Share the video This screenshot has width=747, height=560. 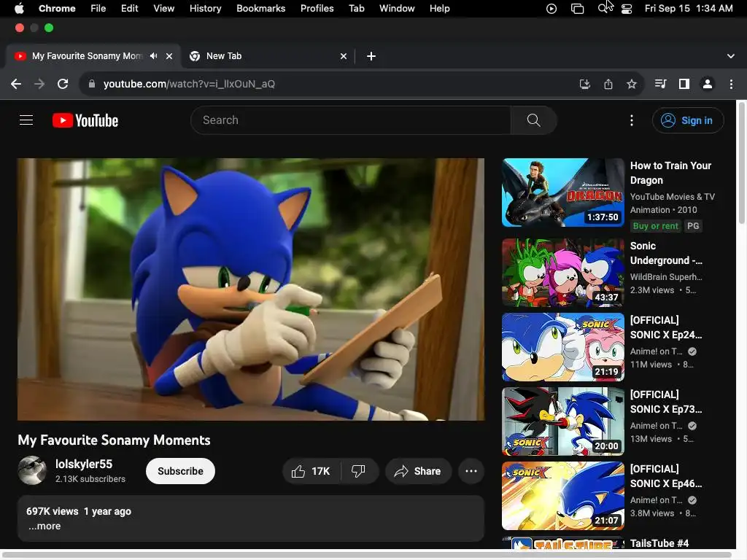click(418, 472)
